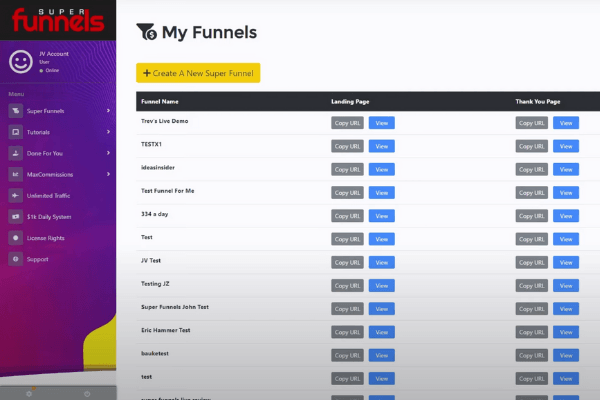Viewport: 600px width, 400px height.
Task: Copy thank you page URL for 334 a day
Action: tap(532, 216)
